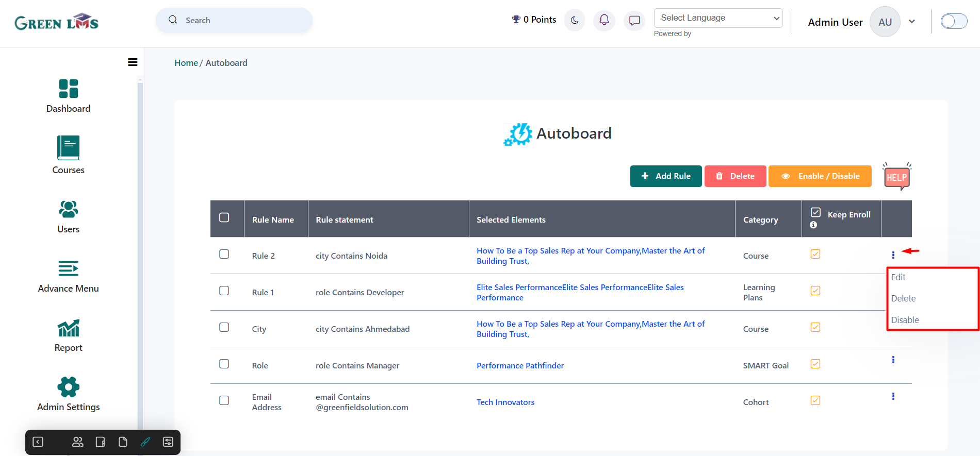Open City rule selected courses link
980x456 pixels.
591,329
